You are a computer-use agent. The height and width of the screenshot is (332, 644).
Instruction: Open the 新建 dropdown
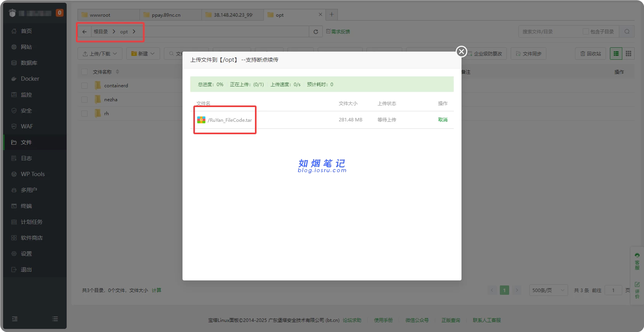tap(143, 54)
